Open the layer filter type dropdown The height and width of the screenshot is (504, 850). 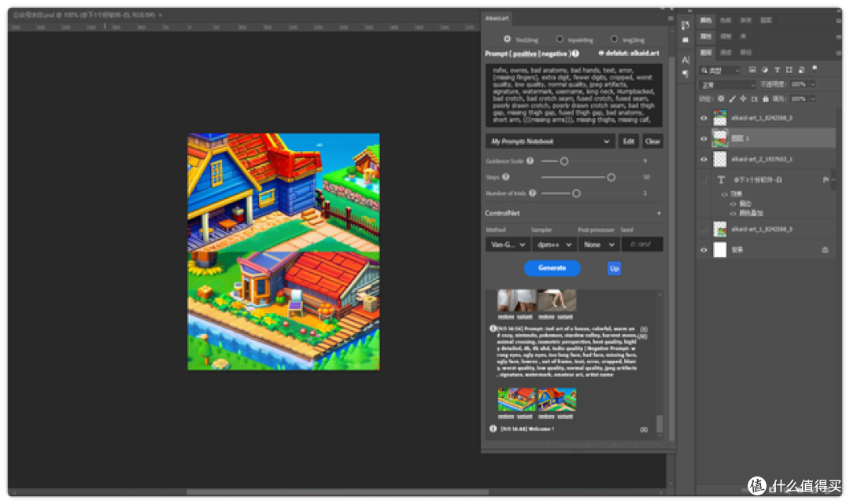[719, 71]
